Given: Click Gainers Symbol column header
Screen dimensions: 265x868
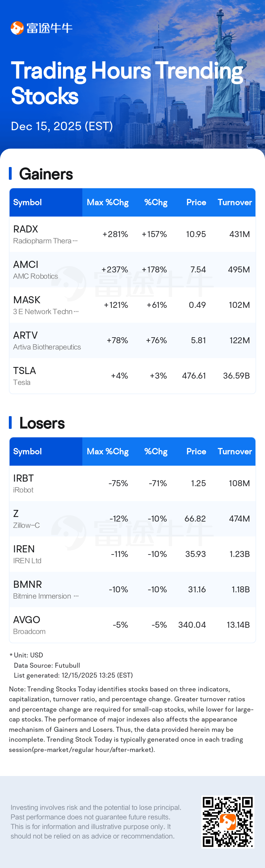Looking at the screenshot, I should [x=28, y=202].
